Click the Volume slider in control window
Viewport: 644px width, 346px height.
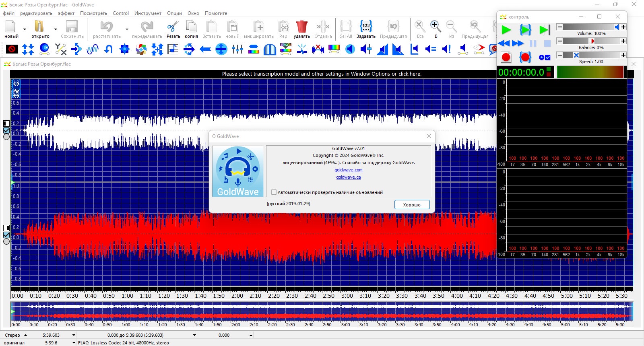point(591,27)
